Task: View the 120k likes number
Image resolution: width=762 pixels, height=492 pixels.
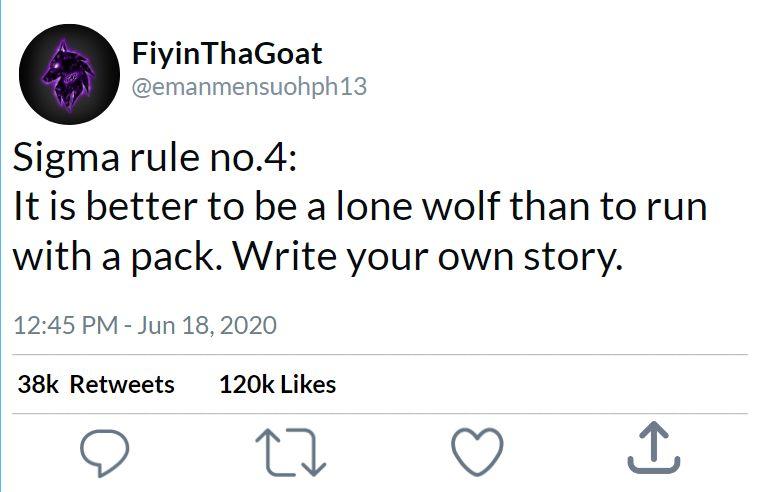Action: pyautogui.click(x=246, y=384)
